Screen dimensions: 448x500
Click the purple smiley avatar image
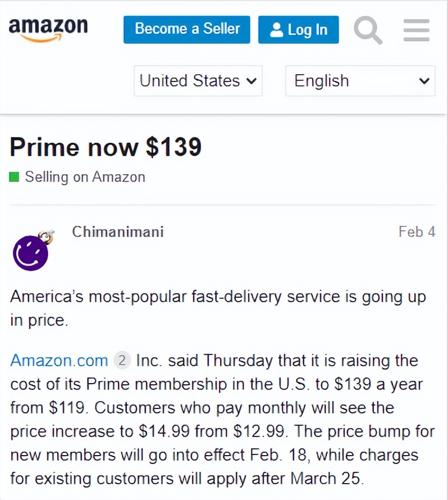31,253
